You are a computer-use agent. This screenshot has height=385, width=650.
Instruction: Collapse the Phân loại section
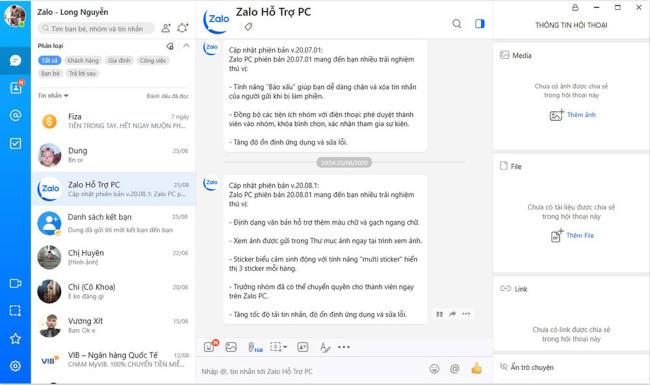click(x=186, y=46)
